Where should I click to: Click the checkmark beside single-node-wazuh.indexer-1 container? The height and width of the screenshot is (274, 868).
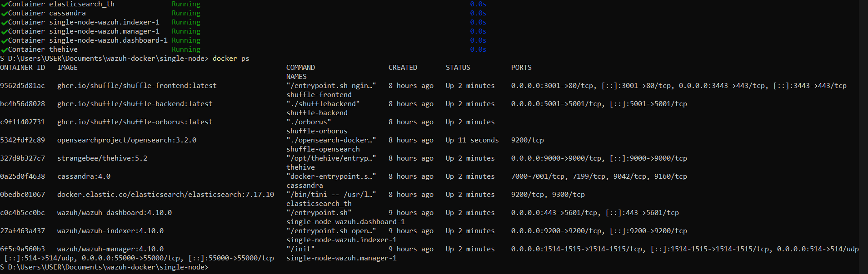click(x=4, y=23)
